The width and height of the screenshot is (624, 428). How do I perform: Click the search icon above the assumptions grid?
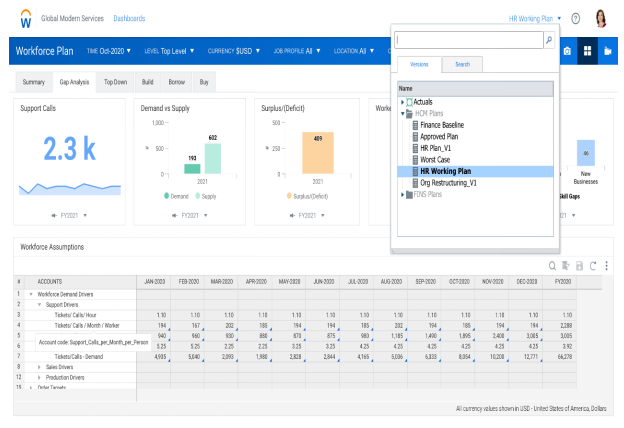pos(552,266)
